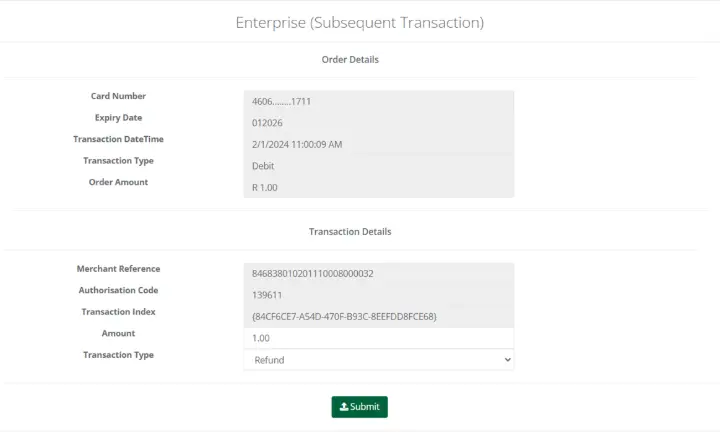Click the Transaction Index label
The width and height of the screenshot is (720, 432).
(x=118, y=312)
